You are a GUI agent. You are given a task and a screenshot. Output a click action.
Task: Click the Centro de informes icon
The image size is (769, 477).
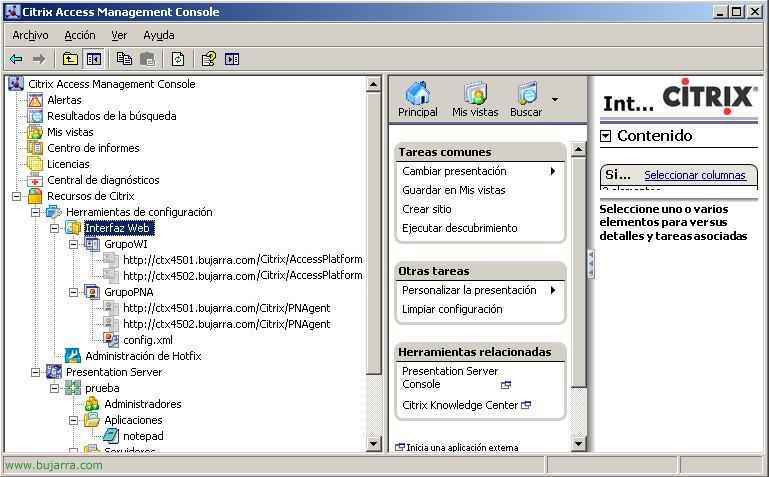(x=35, y=148)
